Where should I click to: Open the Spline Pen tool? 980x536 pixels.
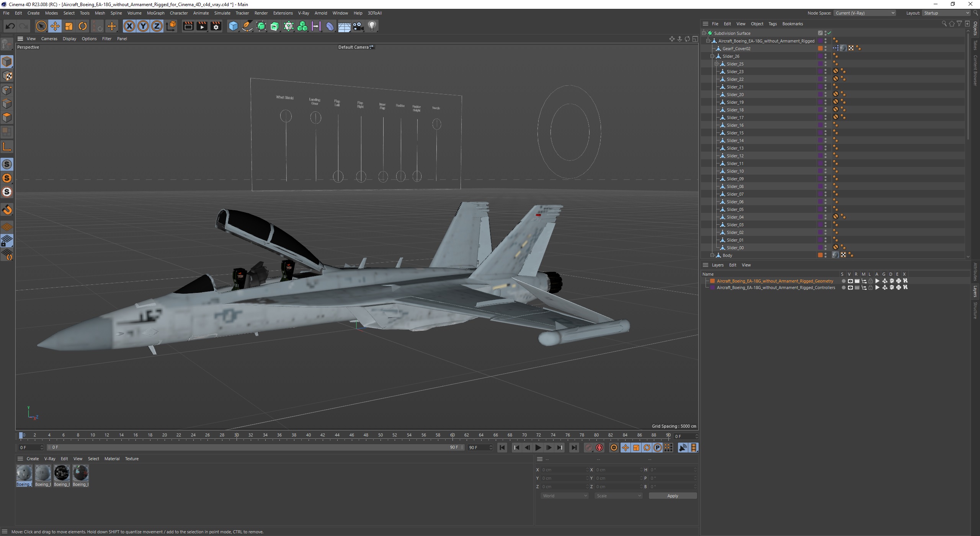[x=247, y=26]
